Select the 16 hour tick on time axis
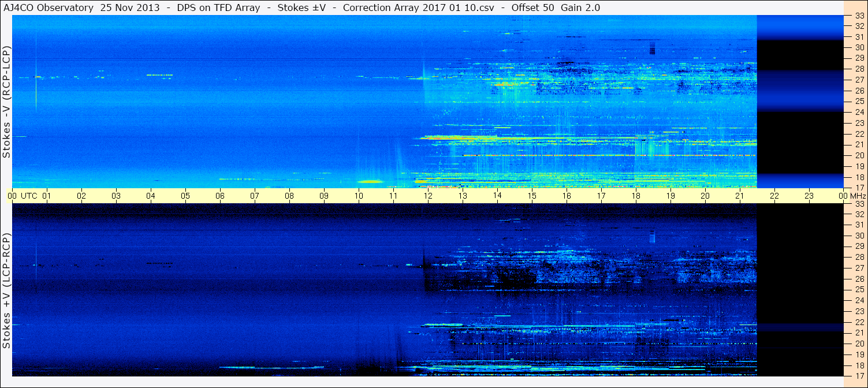This screenshot has height=388, width=868. click(x=567, y=196)
